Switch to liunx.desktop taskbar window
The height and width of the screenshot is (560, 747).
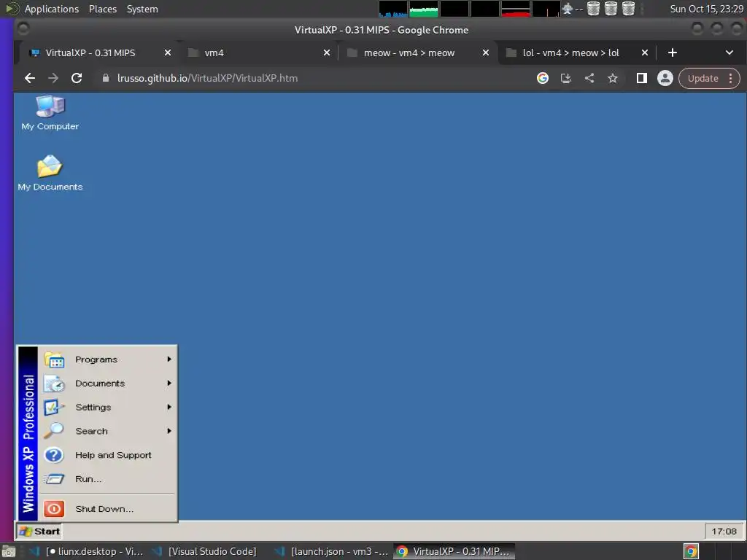click(x=87, y=551)
